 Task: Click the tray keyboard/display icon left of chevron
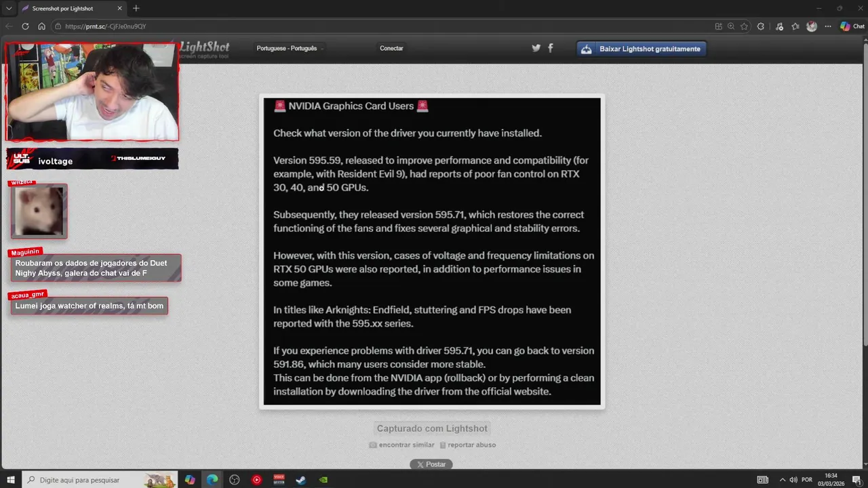tap(763, 480)
